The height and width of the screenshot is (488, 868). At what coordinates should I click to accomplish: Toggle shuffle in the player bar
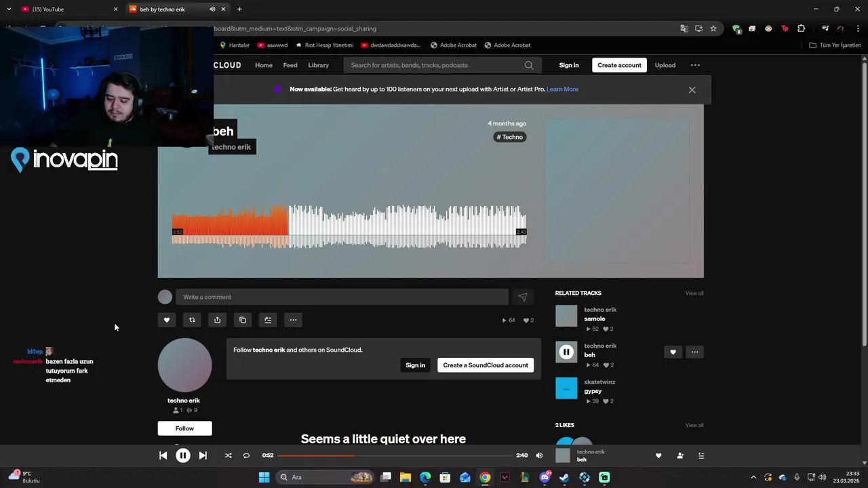pos(228,455)
